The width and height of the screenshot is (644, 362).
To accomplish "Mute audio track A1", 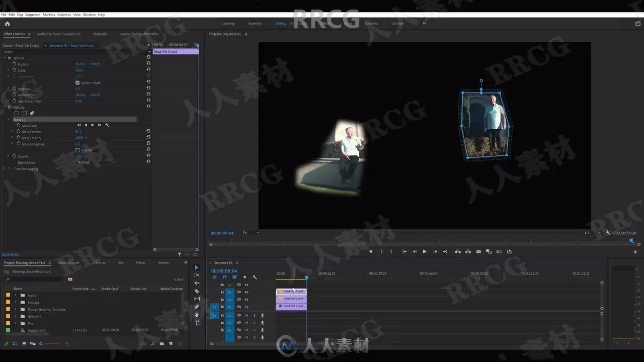I will coord(247,315).
